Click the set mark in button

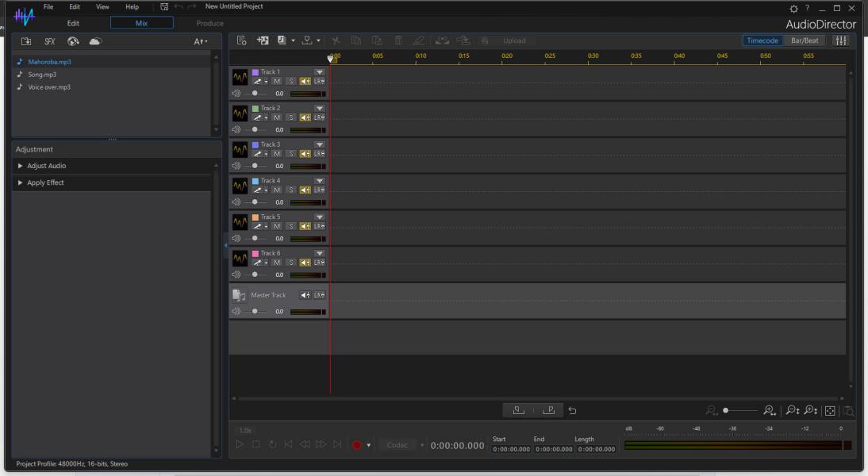[518, 411]
